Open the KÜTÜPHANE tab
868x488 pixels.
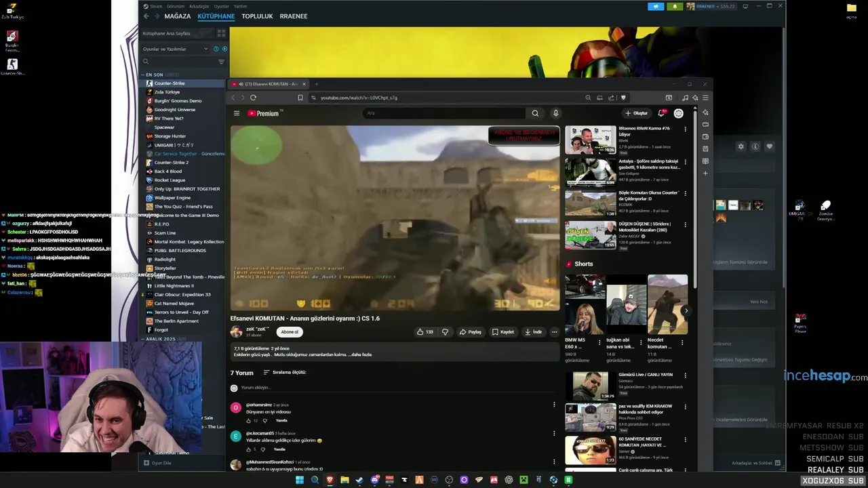coord(216,16)
